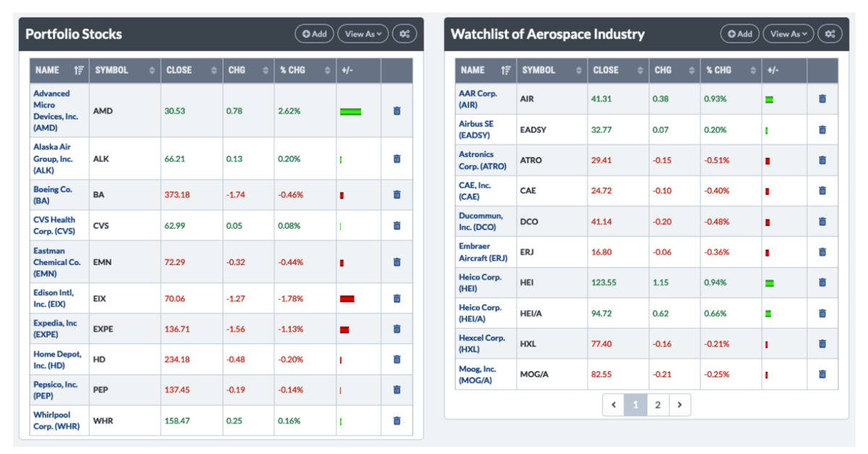This screenshot has width=868, height=454.
Task: Open Embraer Aircraft (ERJ) link
Action: (x=483, y=252)
